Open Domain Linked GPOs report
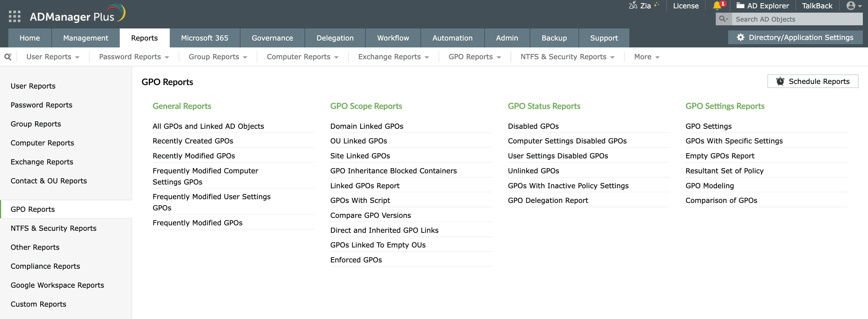The height and width of the screenshot is (319, 868). point(367,126)
